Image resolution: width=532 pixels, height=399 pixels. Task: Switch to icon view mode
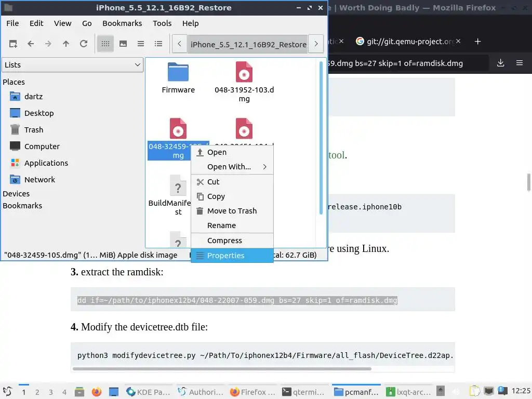105,44
